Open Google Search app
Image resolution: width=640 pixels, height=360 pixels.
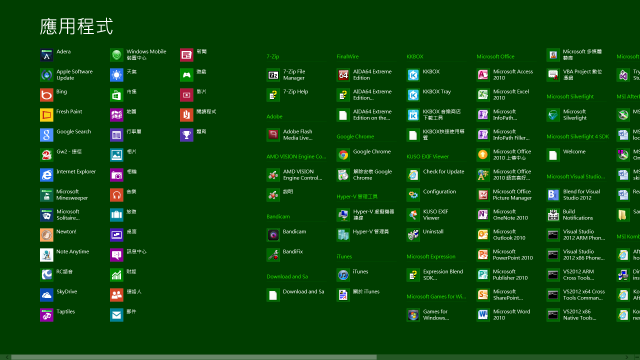pyautogui.click(x=47, y=135)
